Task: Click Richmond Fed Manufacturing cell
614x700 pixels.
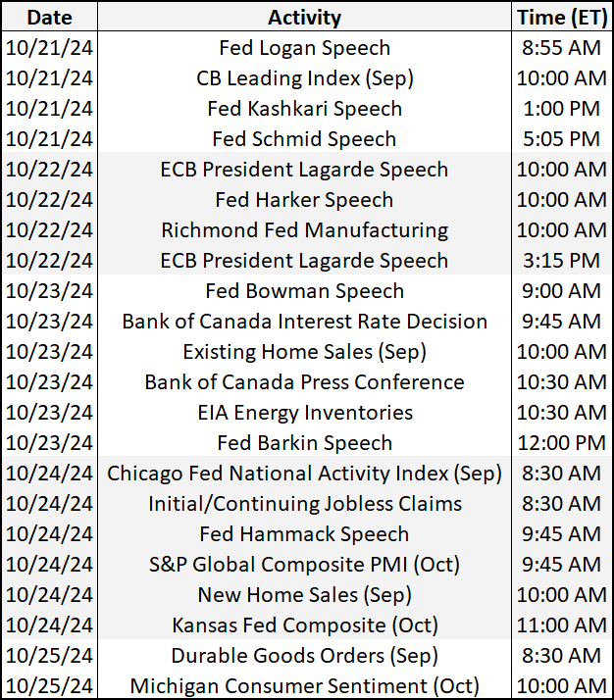Action: (x=304, y=230)
